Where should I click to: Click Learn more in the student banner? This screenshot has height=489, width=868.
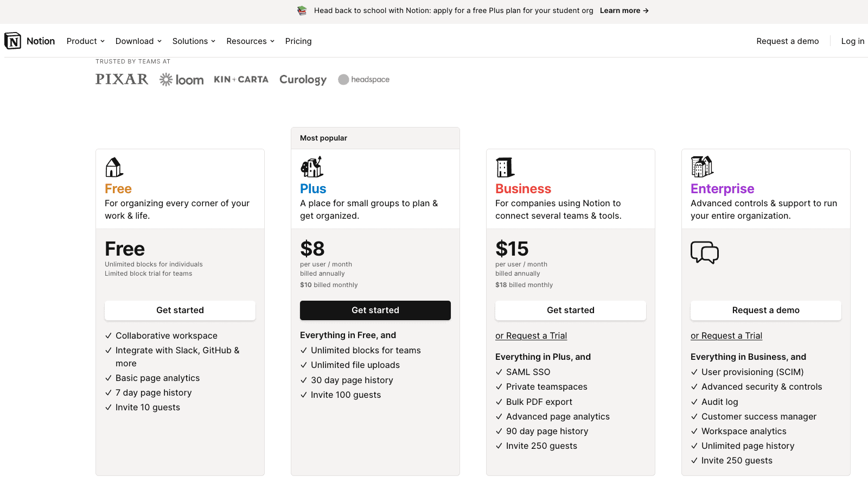(624, 10)
